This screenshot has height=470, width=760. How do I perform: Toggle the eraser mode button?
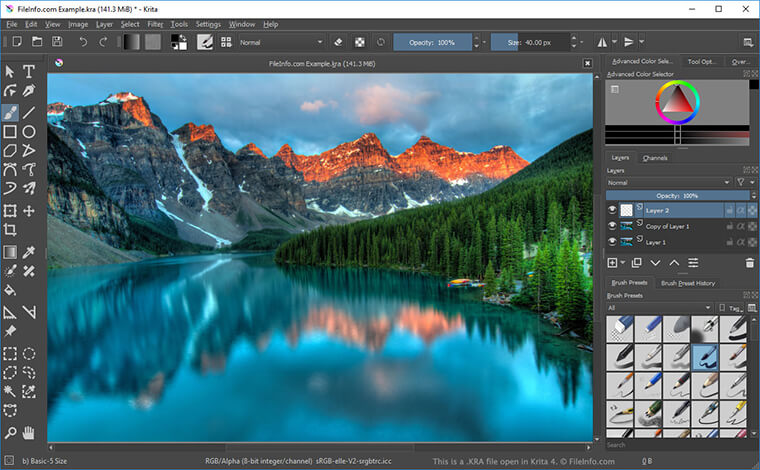(x=337, y=42)
